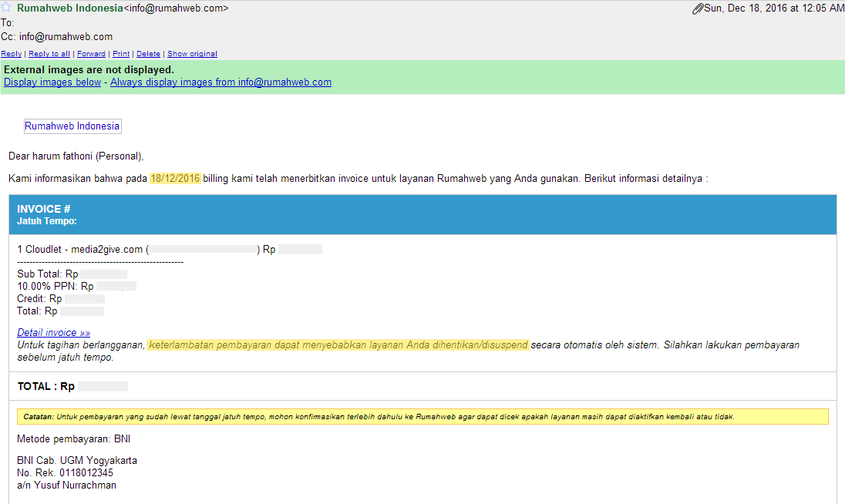
Task: Open the Detail invoice link
Action: point(53,333)
